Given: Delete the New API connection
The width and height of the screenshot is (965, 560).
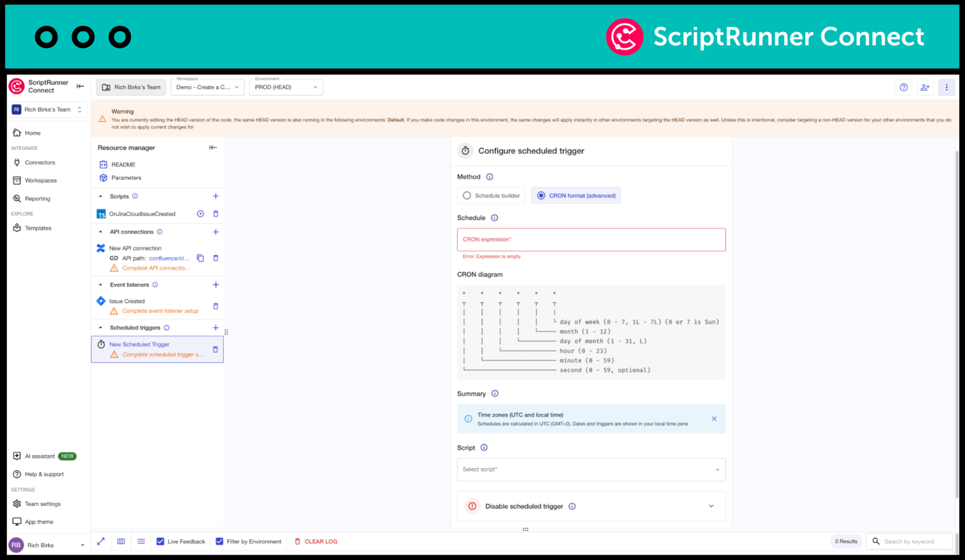Looking at the screenshot, I should [216, 258].
